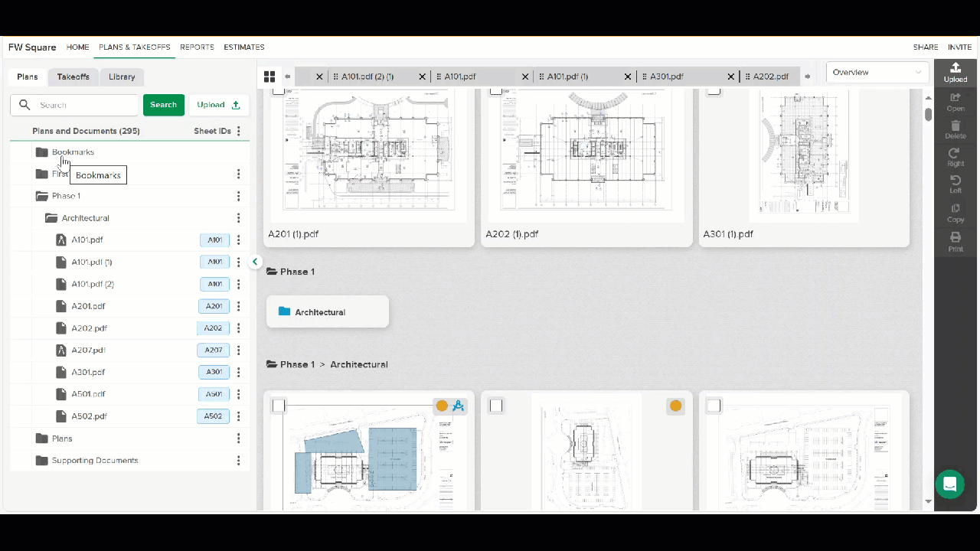The image size is (980, 551).
Task: Select A501.pdf in the file tree
Action: click(89, 394)
